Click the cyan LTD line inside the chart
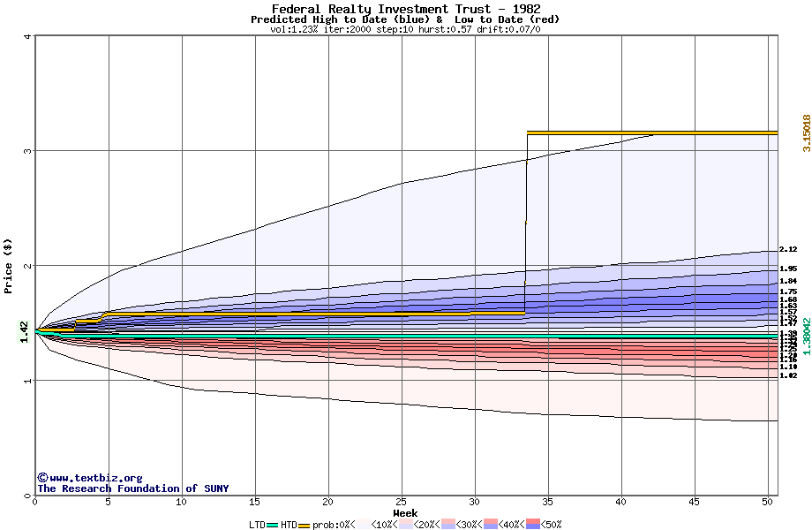The width and height of the screenshot is (812, 530). coord(407,337)
